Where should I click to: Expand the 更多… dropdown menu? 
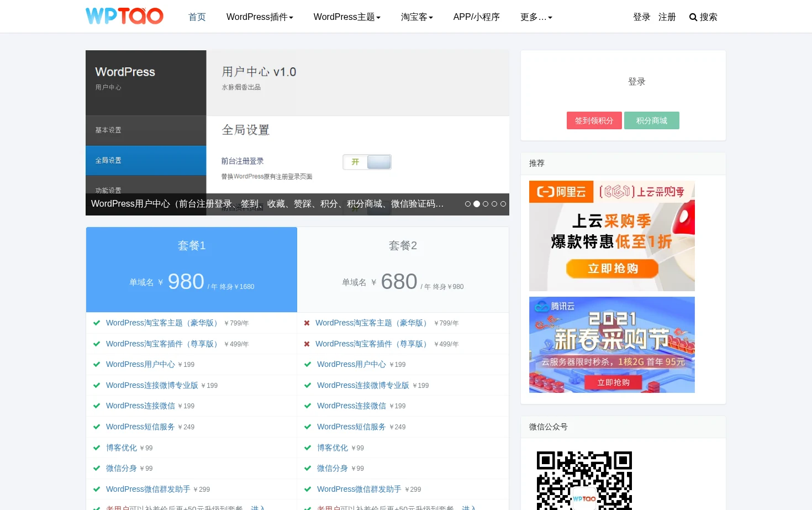[536, 17]
